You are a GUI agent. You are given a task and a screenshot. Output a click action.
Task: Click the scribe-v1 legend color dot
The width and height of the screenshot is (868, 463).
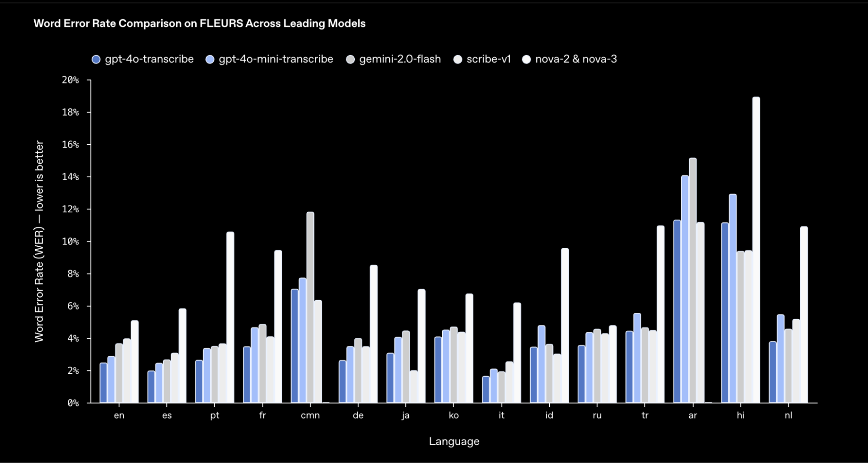coord(458,60)
